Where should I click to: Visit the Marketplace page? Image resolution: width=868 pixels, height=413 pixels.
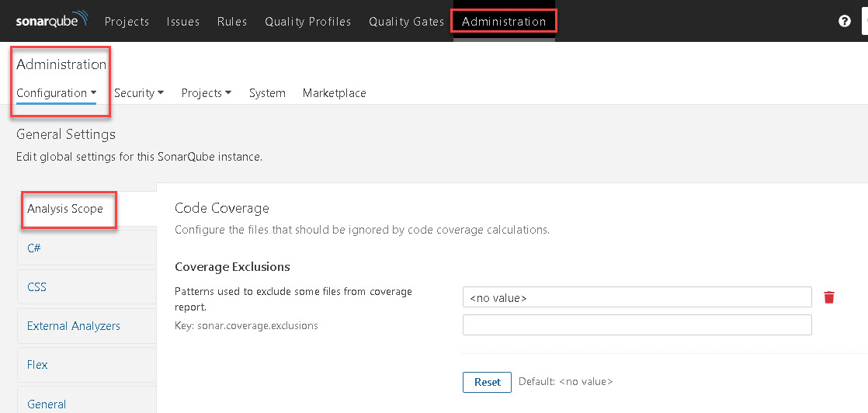(334, 93)
